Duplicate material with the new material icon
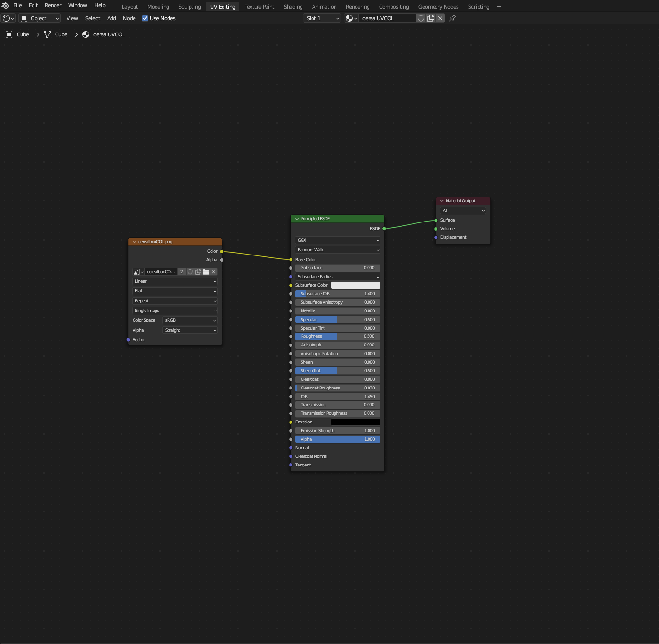The image size is (659, 644). (431, 18)
